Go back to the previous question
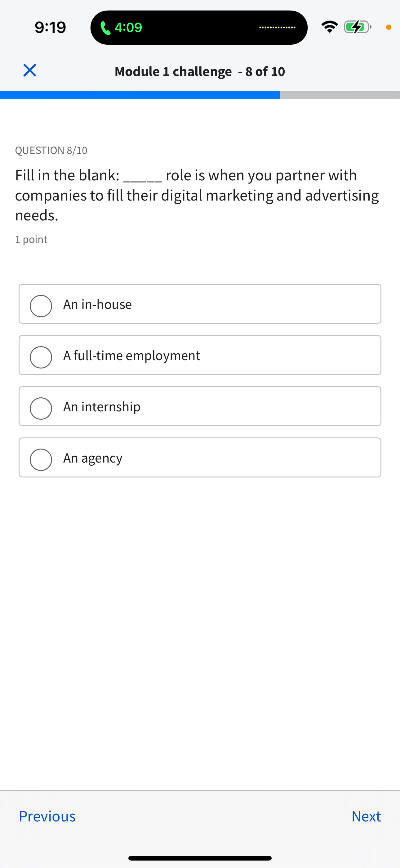 [x=47, y=816]
